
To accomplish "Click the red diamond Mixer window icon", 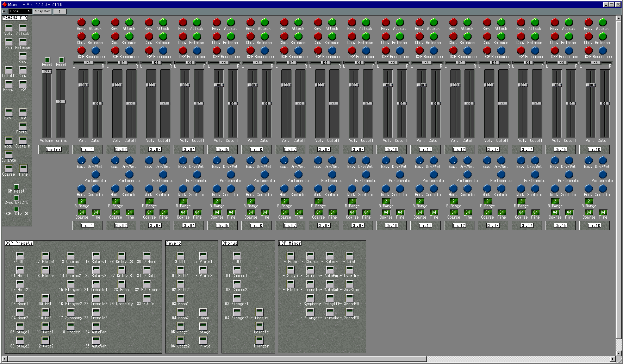I will tap(5, 5).
